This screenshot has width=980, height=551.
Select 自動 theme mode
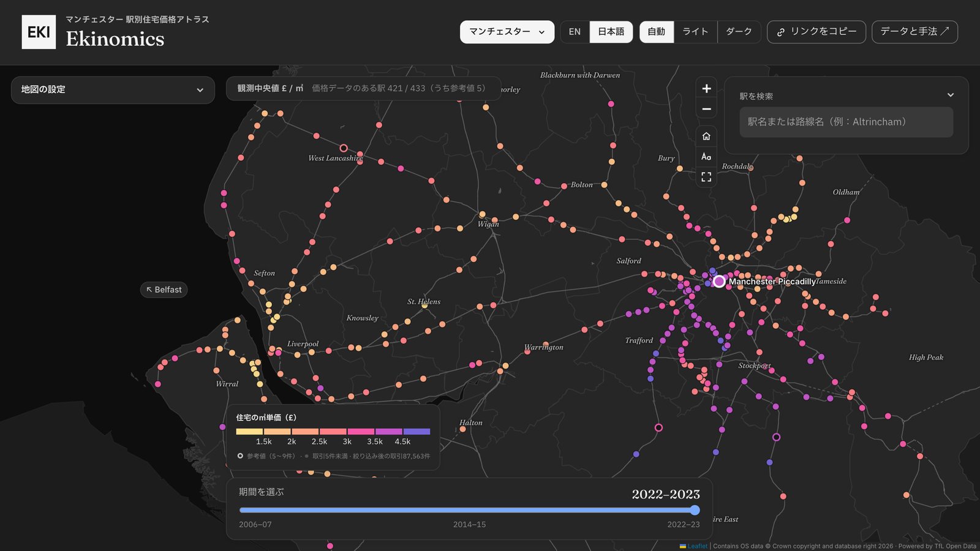click(x=657, y=32)
